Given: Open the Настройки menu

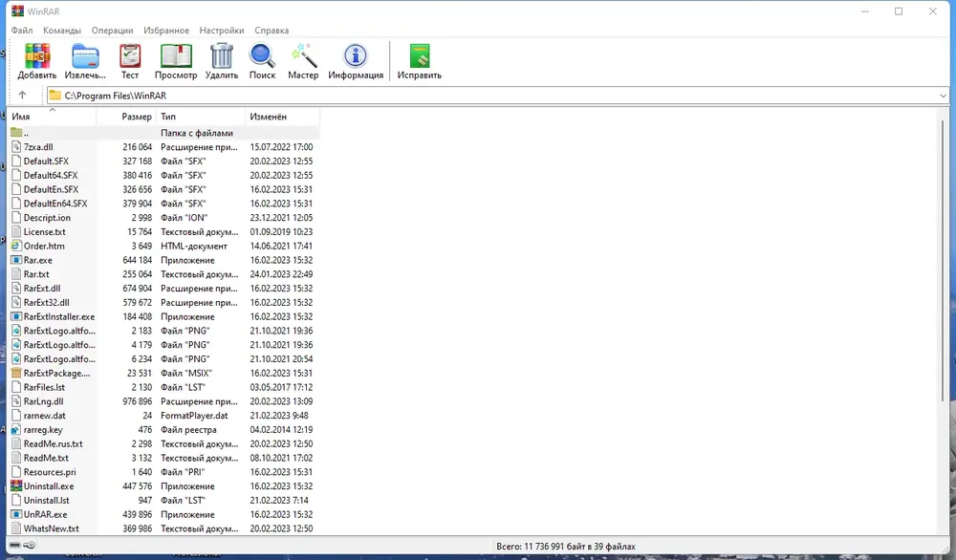Looking at the screenshot, I should tap(222, 30).
